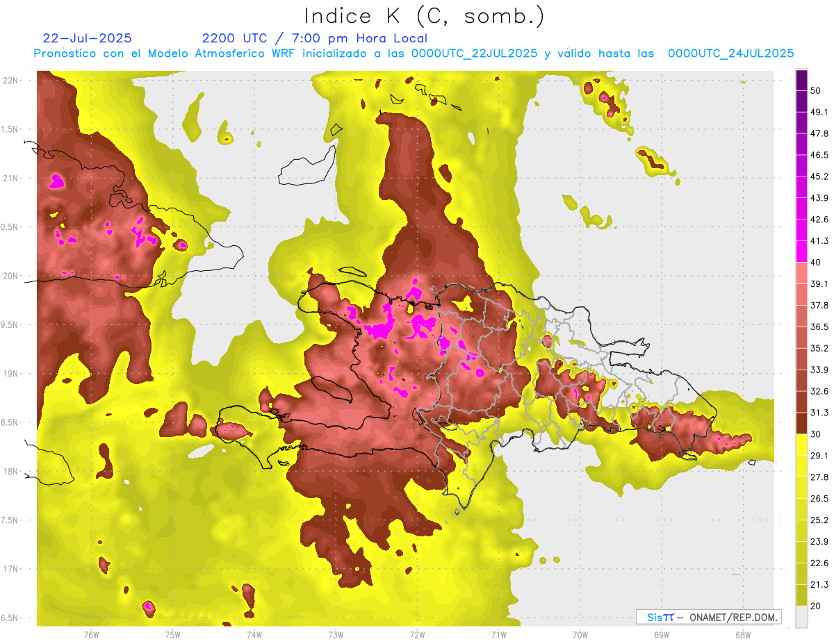Select the '69W' longitude axis label
This screenshot has width=834, height=644.
click(661, 635)
